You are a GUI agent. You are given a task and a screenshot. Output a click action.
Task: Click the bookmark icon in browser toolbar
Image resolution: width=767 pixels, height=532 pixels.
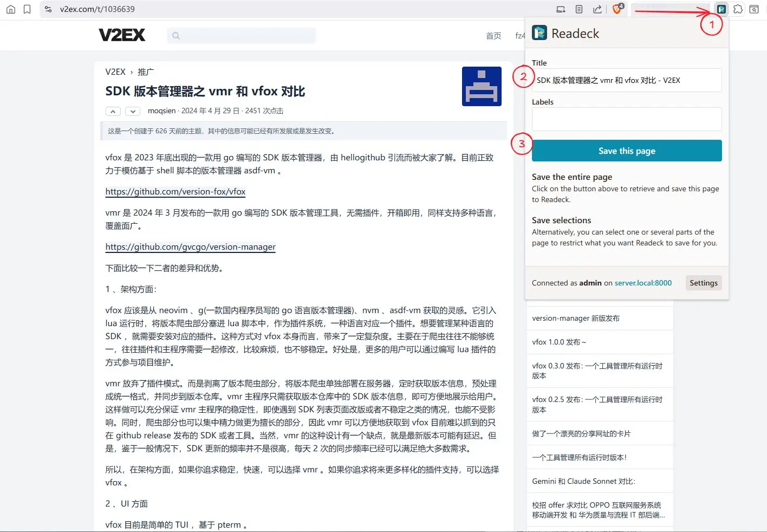[x=27, y=9]
